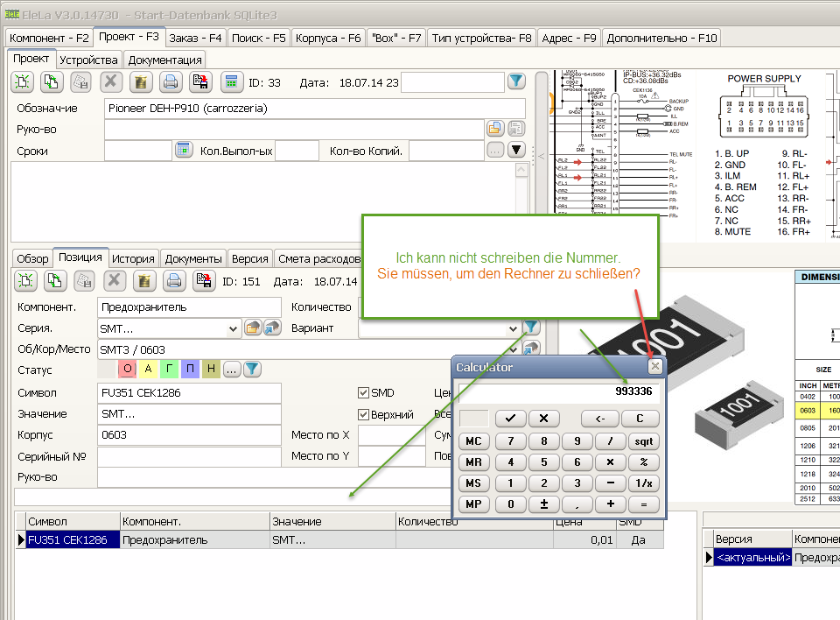Click the new project icon in top toolbar
The image size is (840, 620).
coord(23,82)
